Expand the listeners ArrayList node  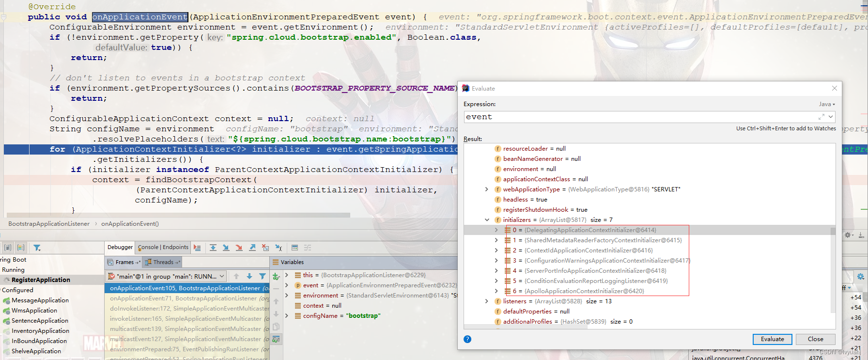click(x=487, y=301)
